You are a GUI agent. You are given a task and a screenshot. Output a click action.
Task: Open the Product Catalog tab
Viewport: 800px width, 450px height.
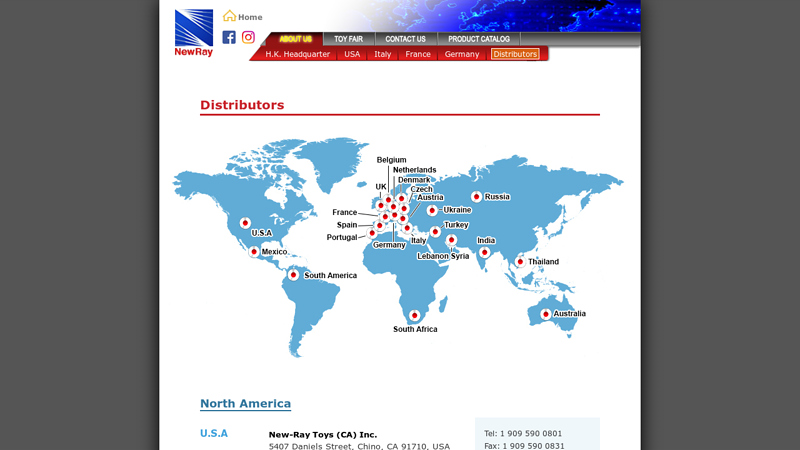[479, 39]
